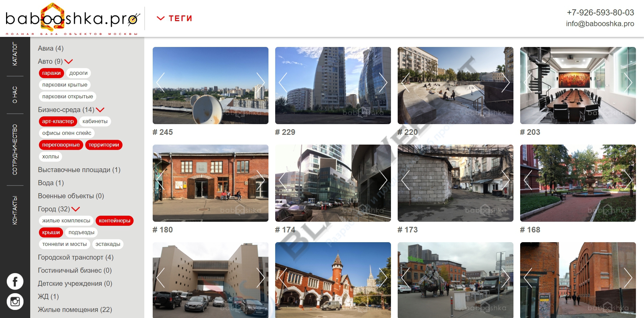Show previous photo of object #229

[x=283, y=83]
